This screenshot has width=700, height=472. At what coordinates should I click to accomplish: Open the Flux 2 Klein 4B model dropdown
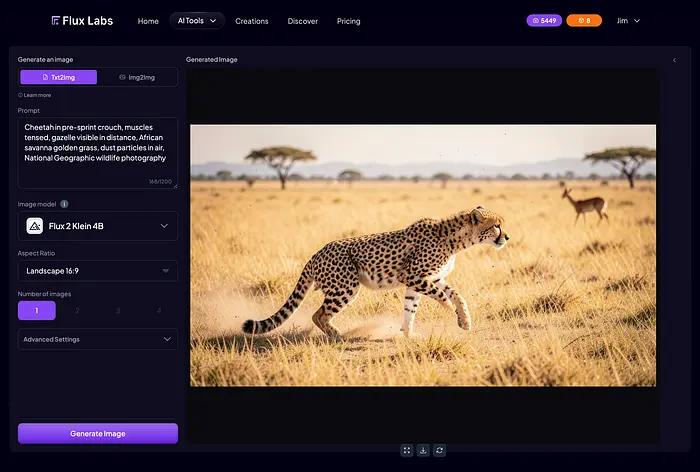98,226
